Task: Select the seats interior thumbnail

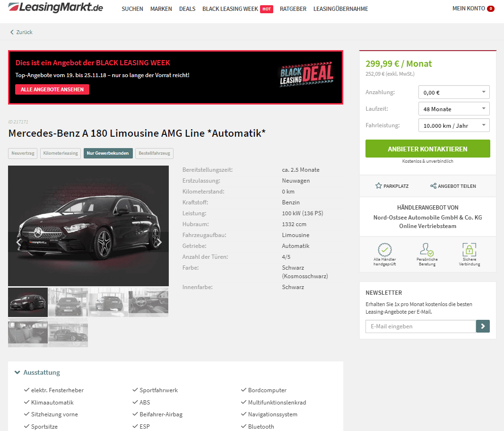Action: pos(28,333)
